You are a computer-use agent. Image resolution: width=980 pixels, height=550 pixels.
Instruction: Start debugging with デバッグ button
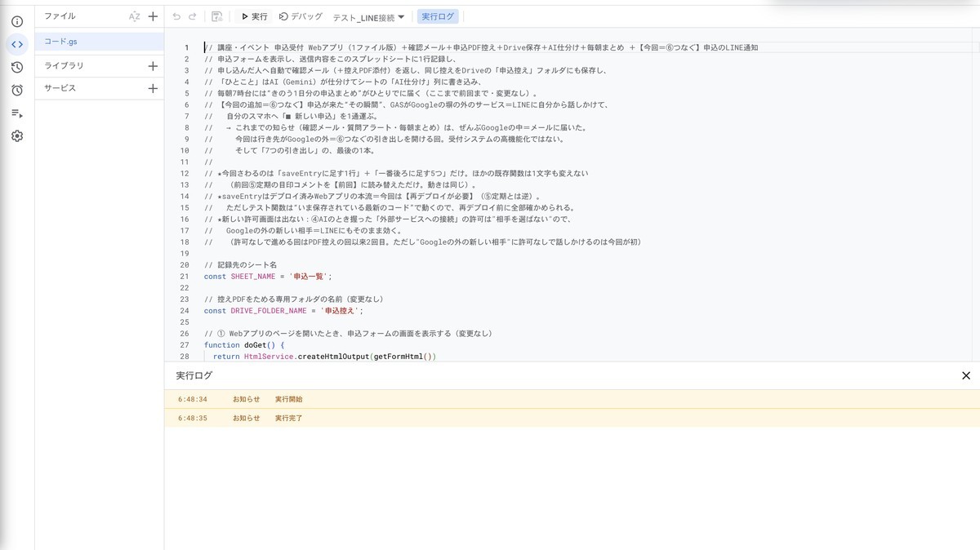[x=301, y=16]
